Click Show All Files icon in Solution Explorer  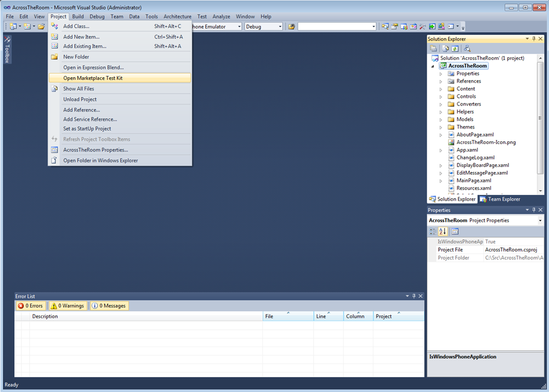tap(445, 49)
